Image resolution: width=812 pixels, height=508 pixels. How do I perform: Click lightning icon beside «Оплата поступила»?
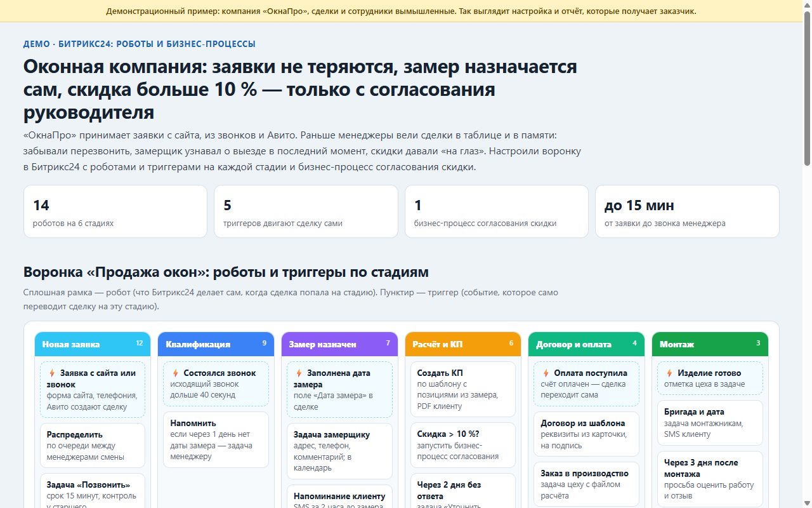(546, 373)
